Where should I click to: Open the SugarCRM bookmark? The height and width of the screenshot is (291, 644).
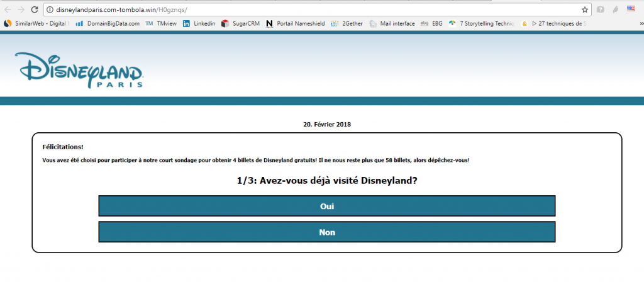[240, 23]
